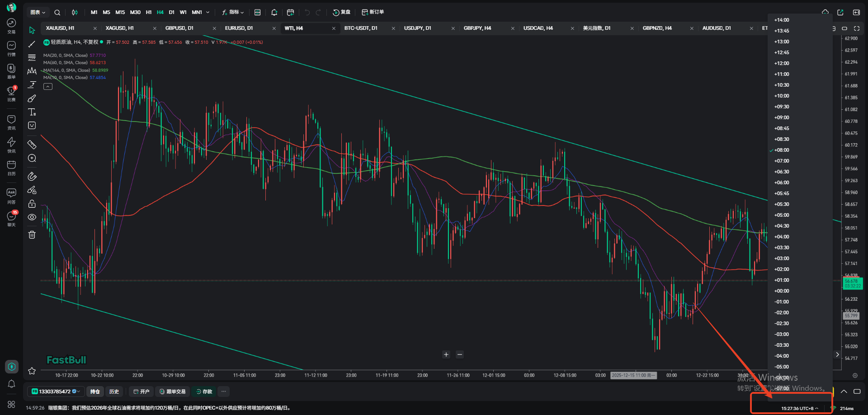Select the ruler measure tool
Image resolution: width=868 pixels, height=415 pixels.
click(32, 145)
